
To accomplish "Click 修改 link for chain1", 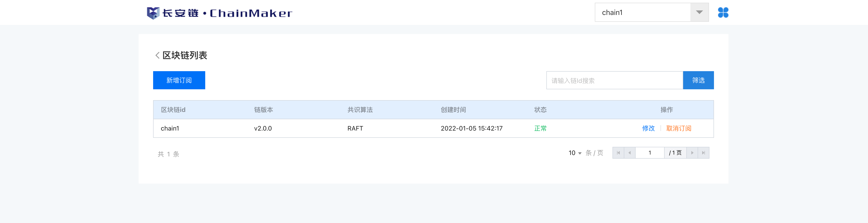I will coord(648,128).
